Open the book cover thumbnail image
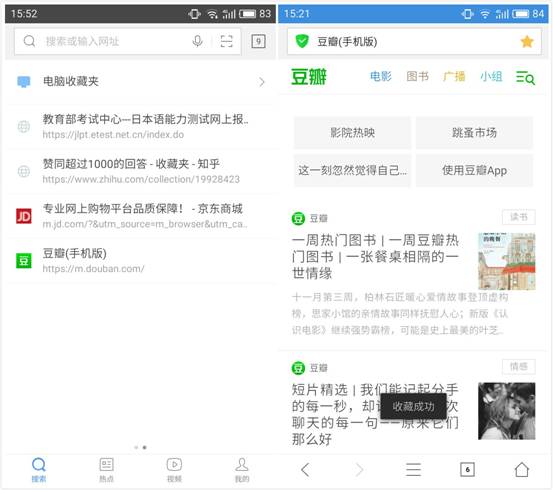This screenshot has width=553, height=490. 507,261
